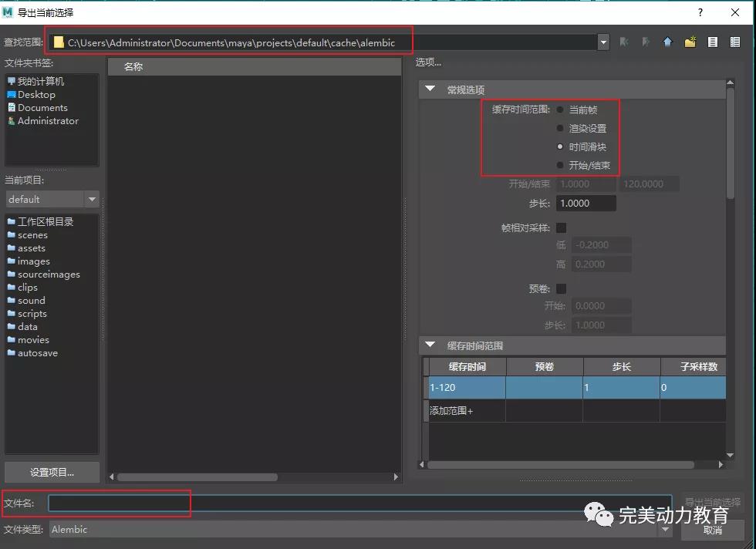
Task: Enable the 帧相对采样 checkbox
Action: (562, 227)
